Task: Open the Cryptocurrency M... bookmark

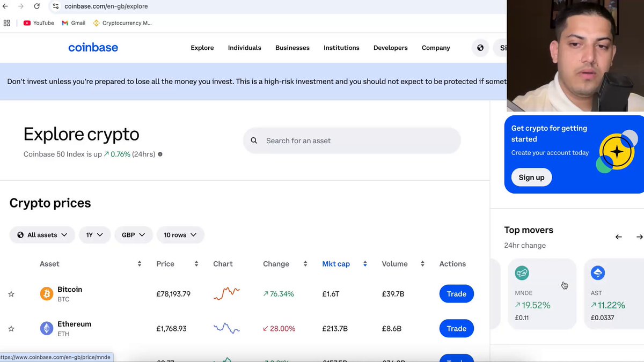Action: pyautogui.click(x=122, y=23)
